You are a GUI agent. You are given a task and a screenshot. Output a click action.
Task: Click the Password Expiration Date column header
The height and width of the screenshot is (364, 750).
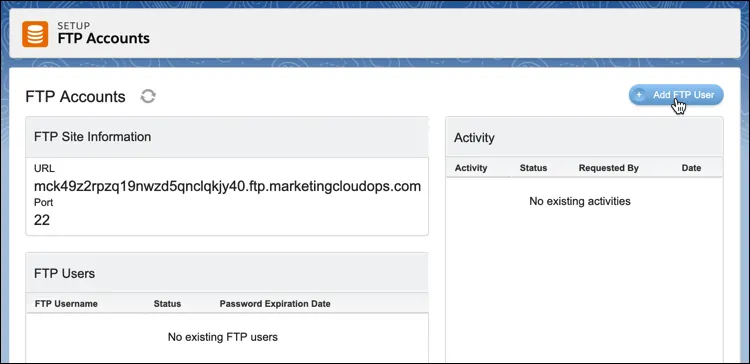tap(275, 304)
